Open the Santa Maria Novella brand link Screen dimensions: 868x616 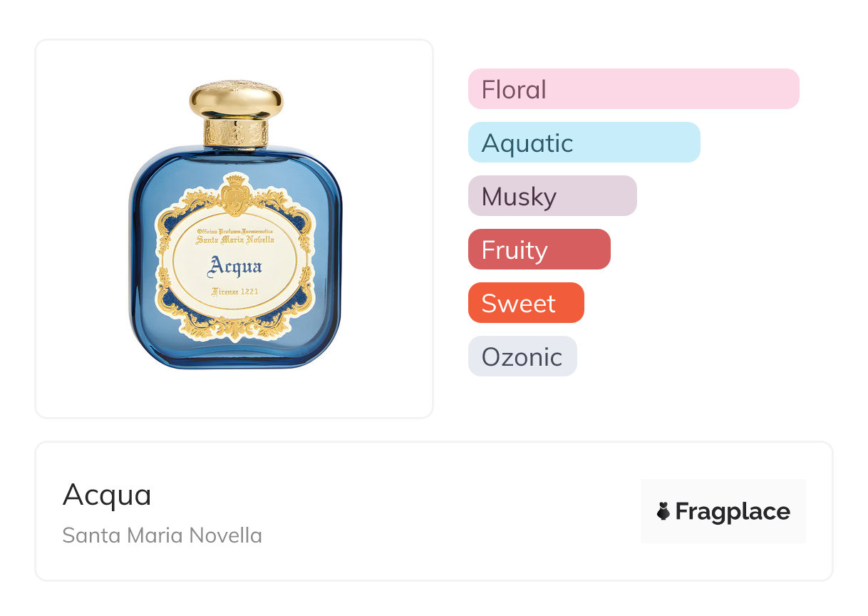click(162, 535)
